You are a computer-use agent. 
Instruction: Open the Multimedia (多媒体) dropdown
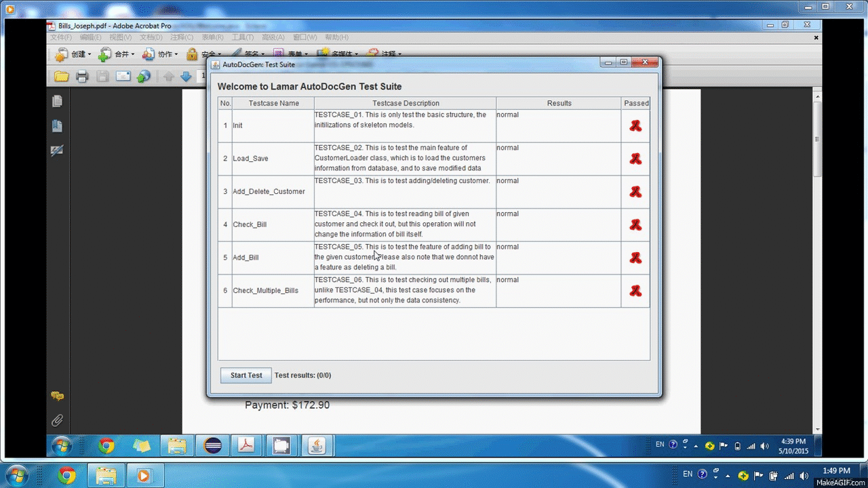pos(342,54)
